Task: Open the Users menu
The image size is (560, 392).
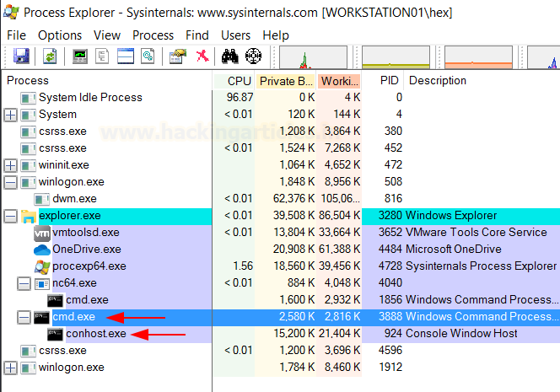Action: 235,35
